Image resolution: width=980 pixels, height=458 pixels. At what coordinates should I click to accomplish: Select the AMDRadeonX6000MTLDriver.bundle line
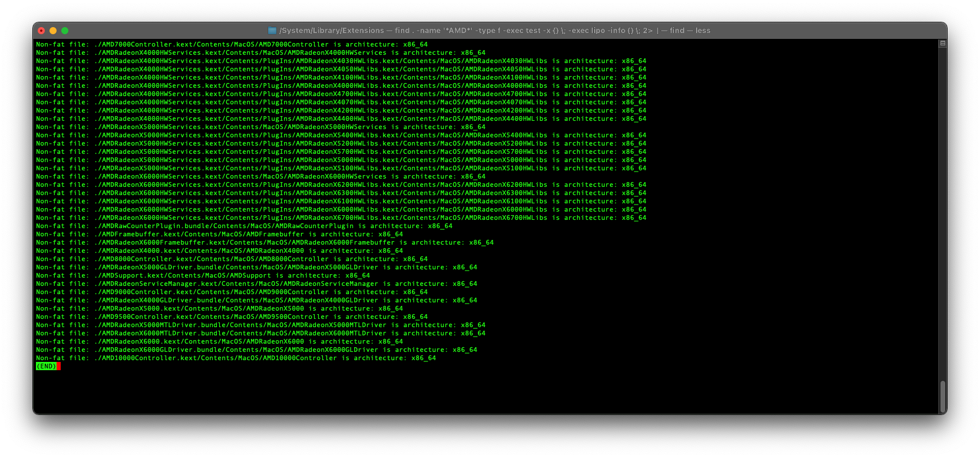click(x=260, y=333)
